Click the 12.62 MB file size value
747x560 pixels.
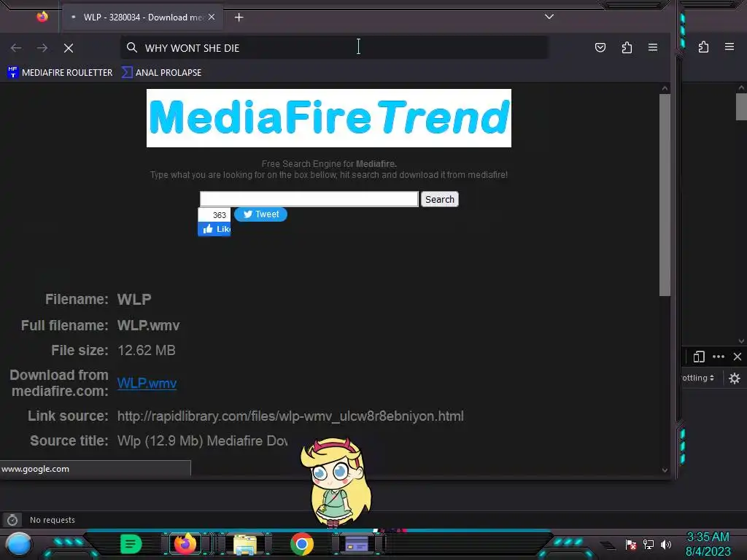[147, 351]
